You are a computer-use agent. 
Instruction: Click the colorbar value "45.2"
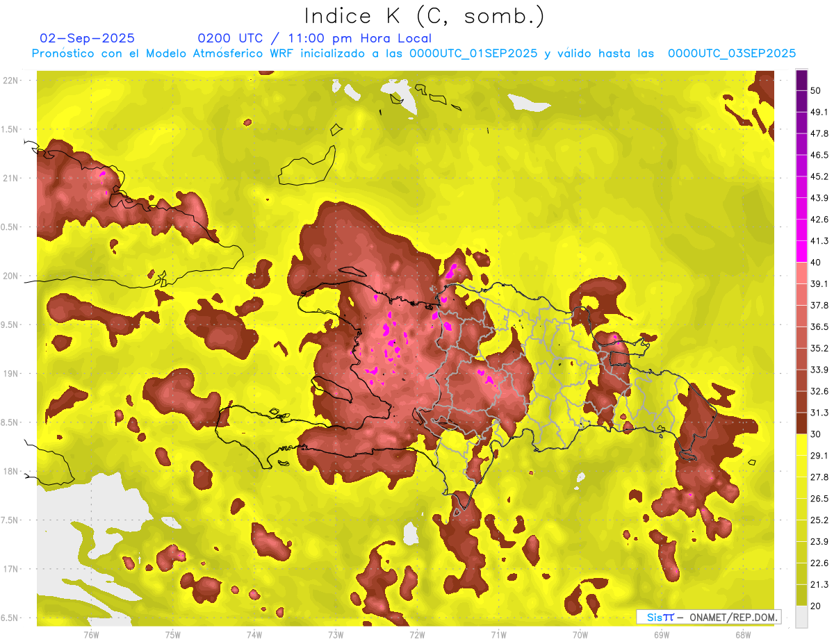(819, 176)
